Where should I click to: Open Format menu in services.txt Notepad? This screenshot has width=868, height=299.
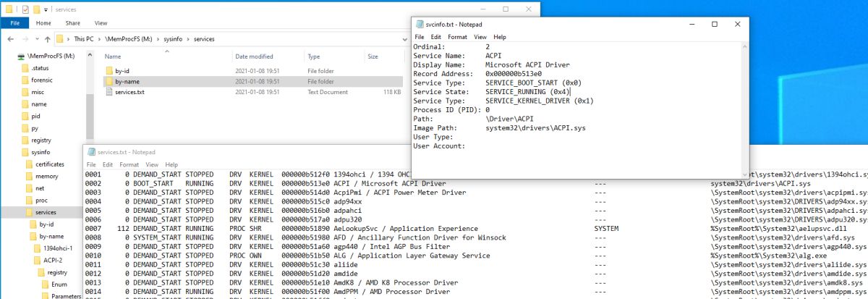131,164
